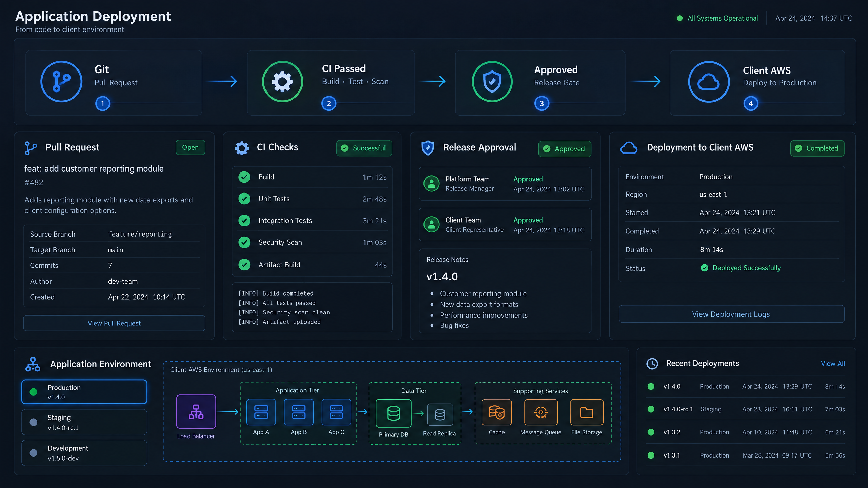Viewport: 868px width, 488px height.
Task: Click the Unit Tests check mark icon
Action: click(244, 199)
